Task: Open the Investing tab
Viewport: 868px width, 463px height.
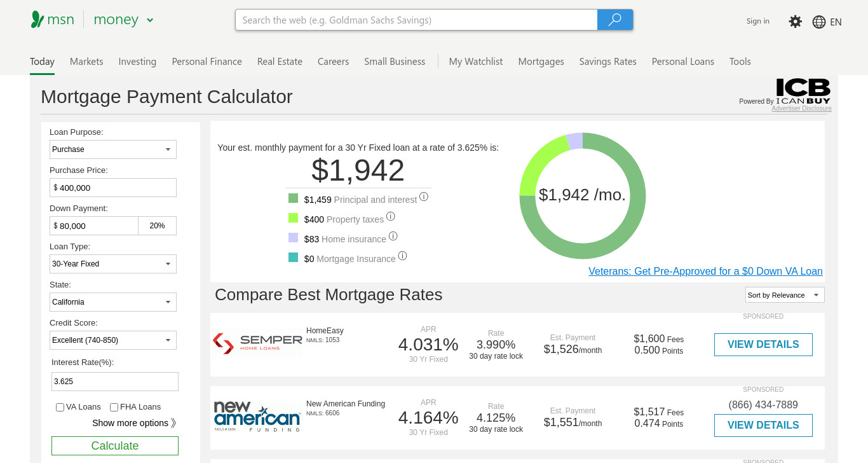Action: point(137,62)
